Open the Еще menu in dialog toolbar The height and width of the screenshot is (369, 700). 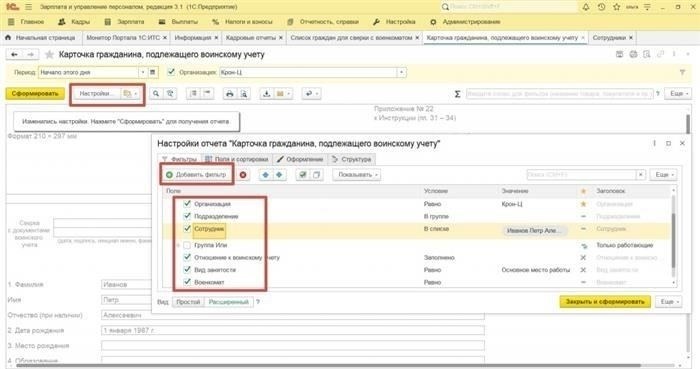(x=665, y=175)
